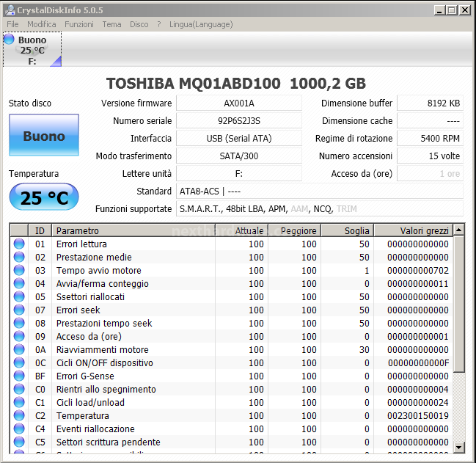Click the Lettere unità F: field
476x463 pixels.
(239, 174)
